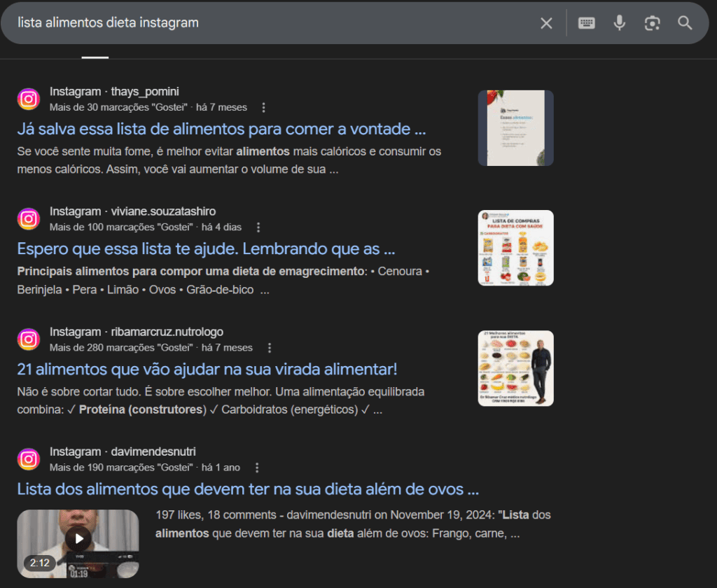Play the davimendesnutri 2:12 video

click(78, 544)
